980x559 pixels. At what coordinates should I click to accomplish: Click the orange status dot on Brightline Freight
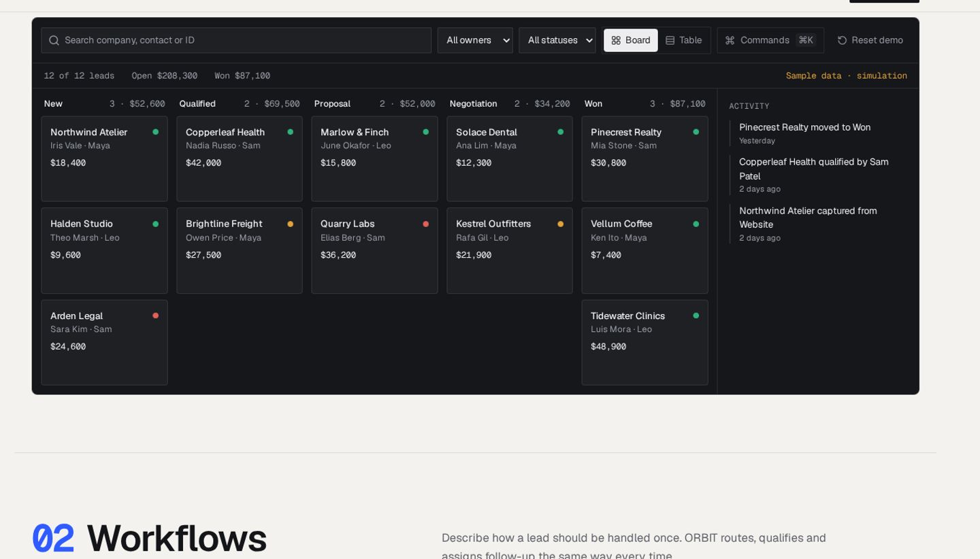point(291,224)
